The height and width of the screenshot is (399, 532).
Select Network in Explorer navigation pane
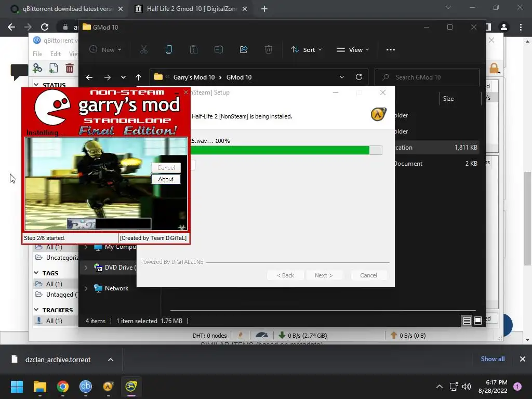point(116,288)
